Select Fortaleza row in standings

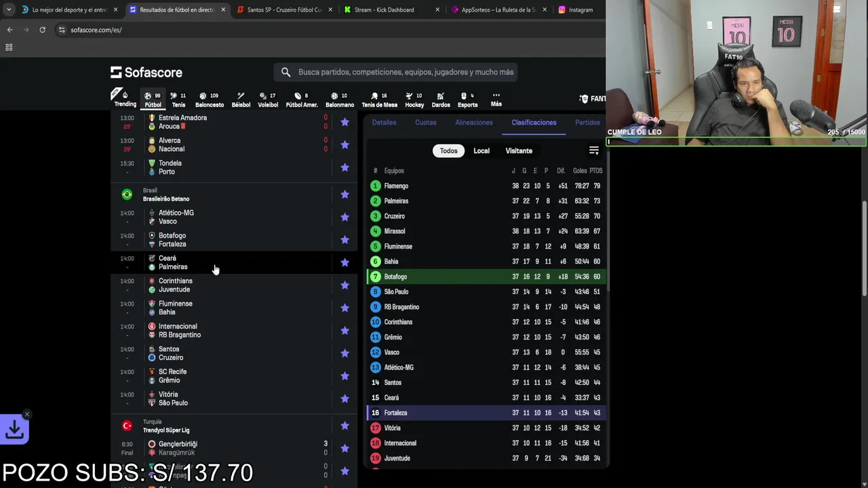tap(486, 413)
